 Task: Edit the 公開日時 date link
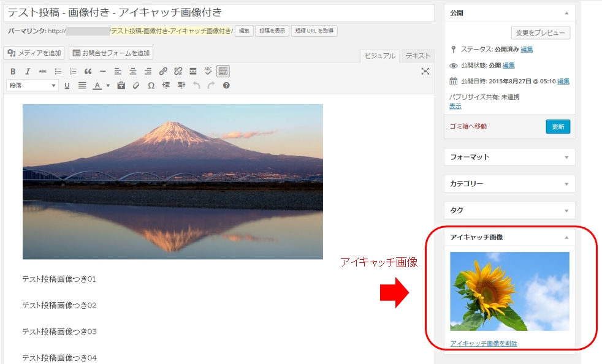pos(563,82)
